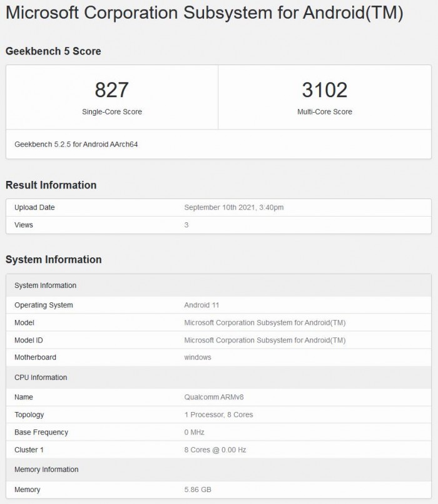Click the bold System Information section heading
The image size is (438, 504).
[53, 260]
